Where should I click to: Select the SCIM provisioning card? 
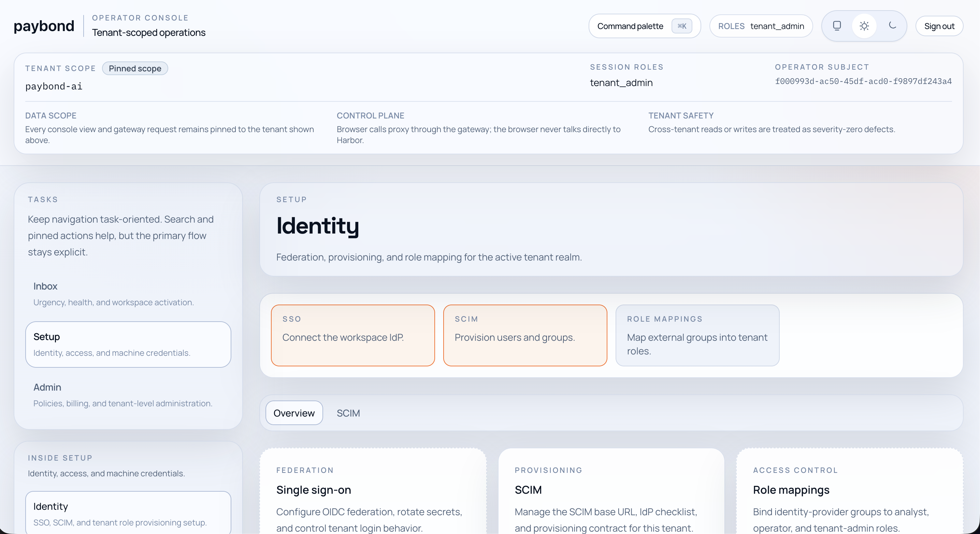click(x=525, y=335)
